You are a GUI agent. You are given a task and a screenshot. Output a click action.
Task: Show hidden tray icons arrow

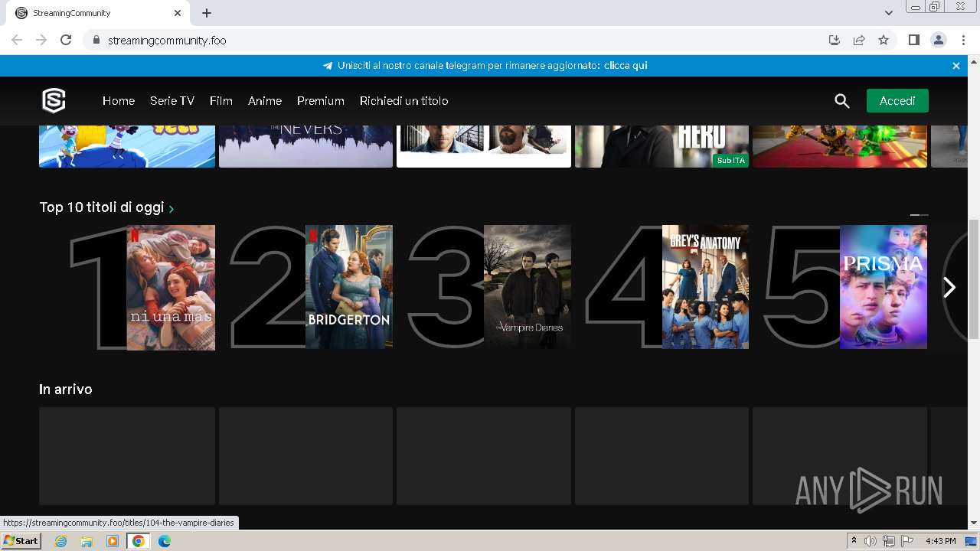pyautogui.click(x=854, y=541)
